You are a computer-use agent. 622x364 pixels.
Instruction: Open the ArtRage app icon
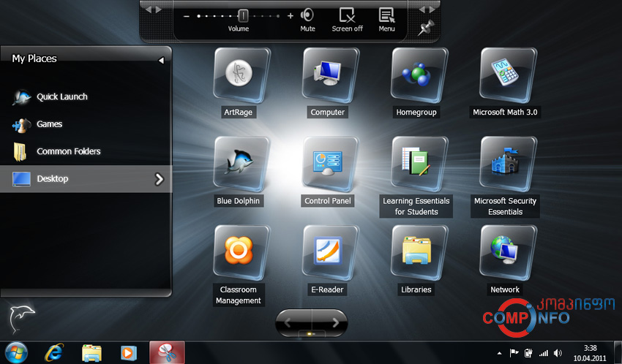tap(241, 75)
